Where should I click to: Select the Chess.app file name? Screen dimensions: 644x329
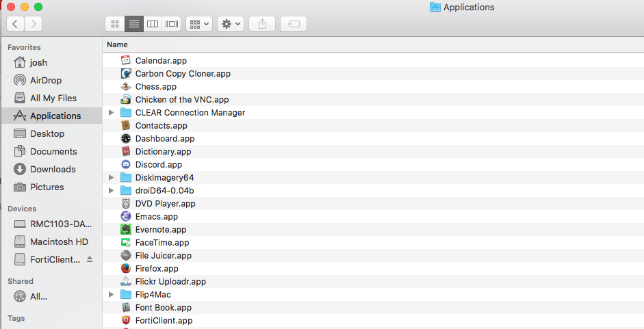click(156, 87)
